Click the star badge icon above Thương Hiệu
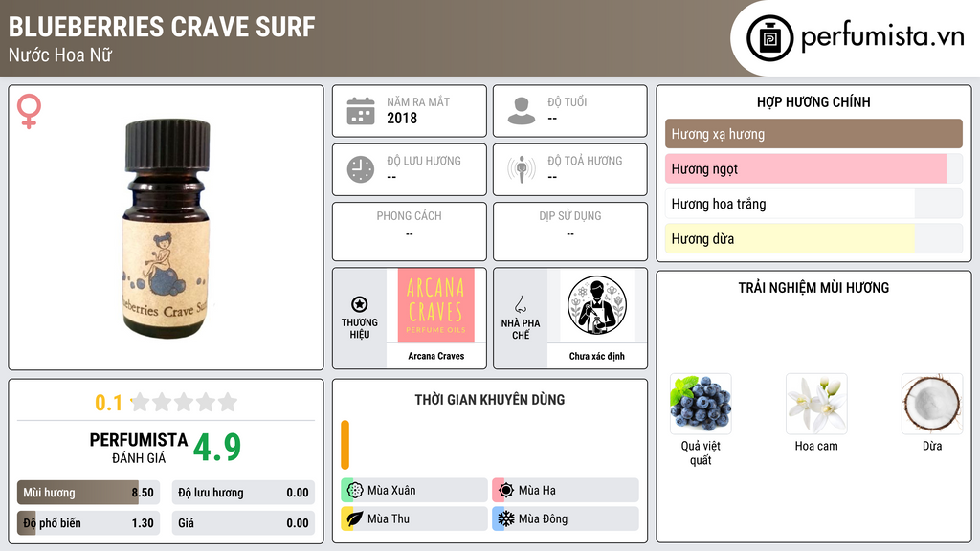 point(360,304)
